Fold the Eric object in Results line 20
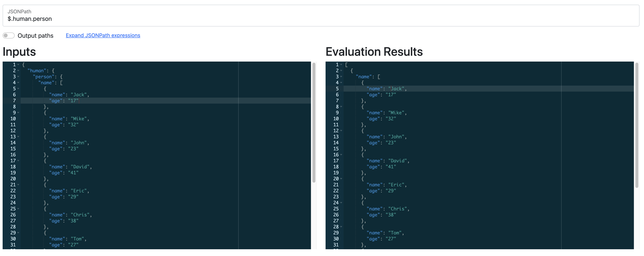This screenshot has width=644, height=256. [341, 179]
